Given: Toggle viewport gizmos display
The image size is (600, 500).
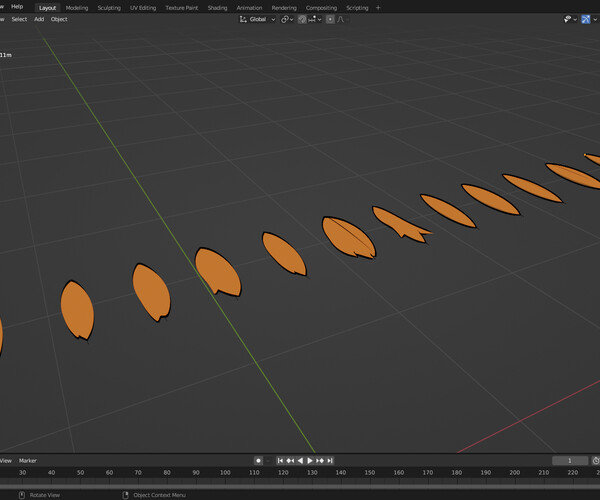Looking at the screenshot, I should click(585, 19).
